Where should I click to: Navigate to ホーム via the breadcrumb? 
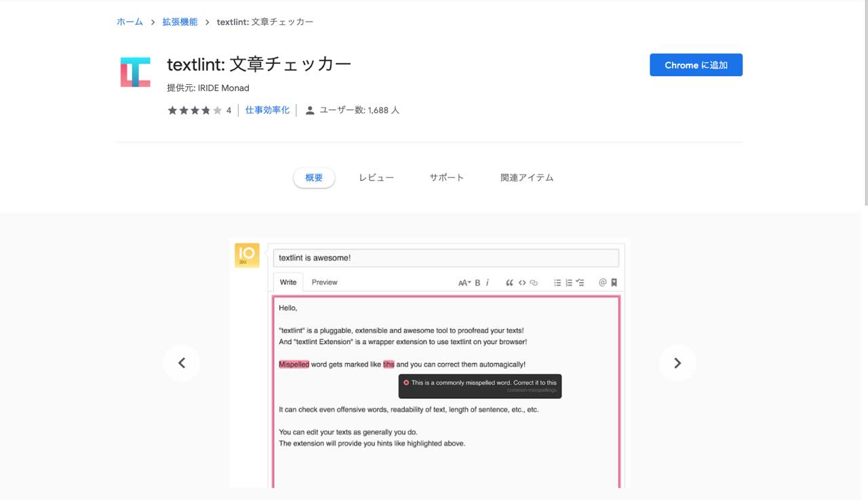point(130,21)
